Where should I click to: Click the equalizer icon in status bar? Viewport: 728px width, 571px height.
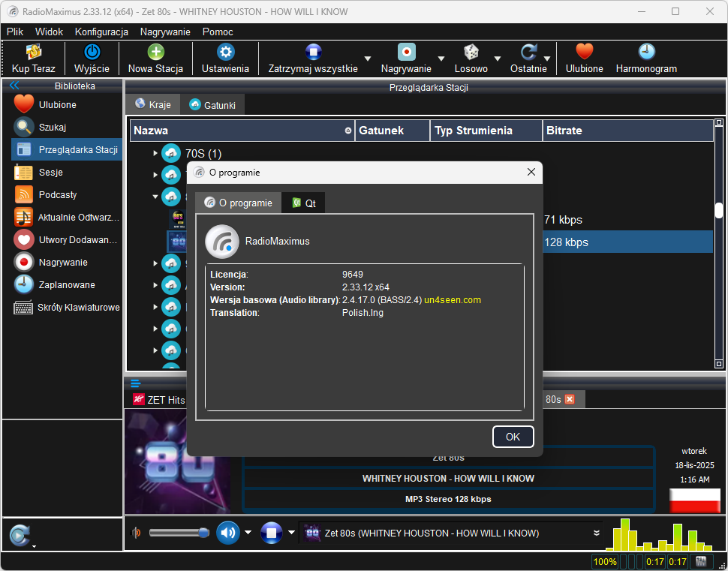pos(701,561)
